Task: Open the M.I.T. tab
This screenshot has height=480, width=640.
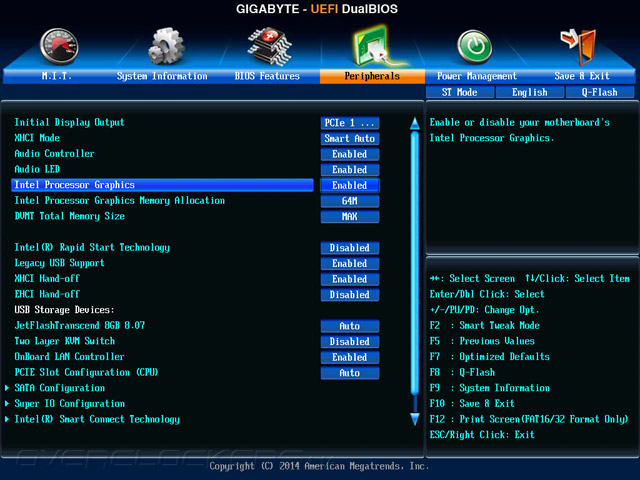Action: (57, 76)
